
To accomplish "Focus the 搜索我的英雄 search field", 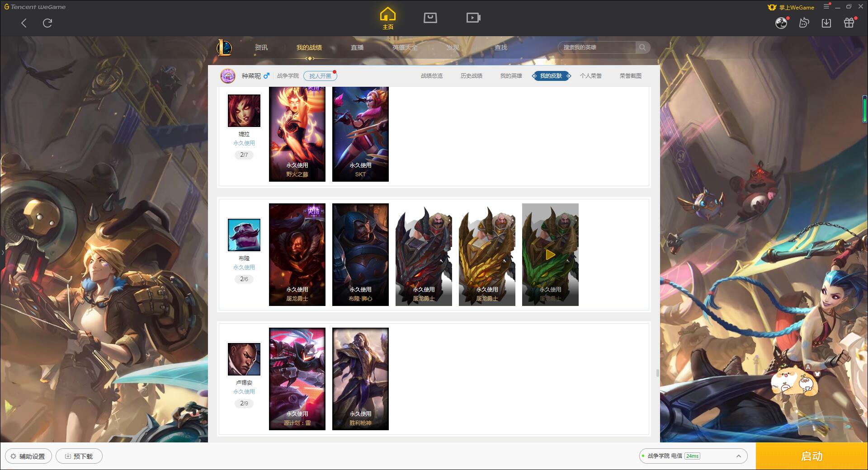I will tap(597, 47).
